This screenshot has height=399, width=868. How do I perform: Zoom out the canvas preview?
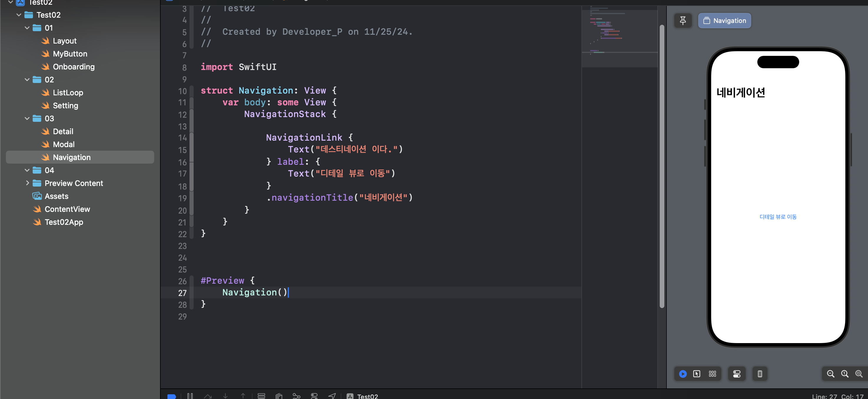831,374
